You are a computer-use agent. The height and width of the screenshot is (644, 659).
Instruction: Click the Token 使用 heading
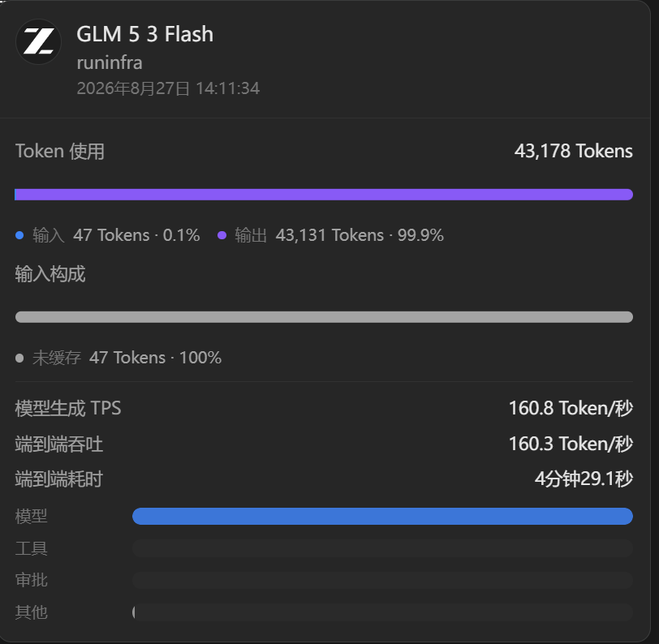(x=60, y=151)
